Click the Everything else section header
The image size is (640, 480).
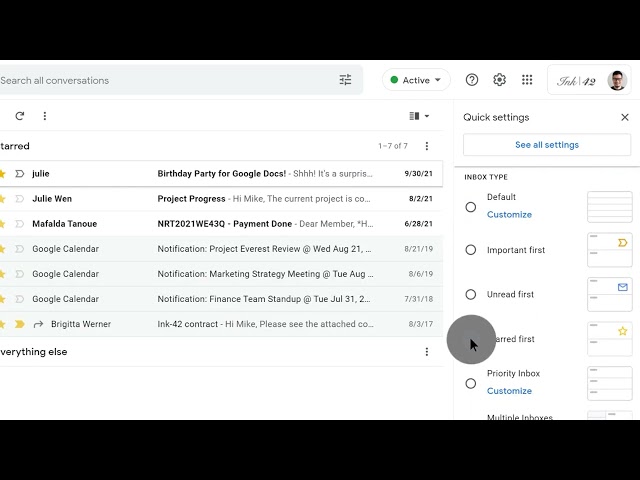pyautogui.click(x=33, y=352)
